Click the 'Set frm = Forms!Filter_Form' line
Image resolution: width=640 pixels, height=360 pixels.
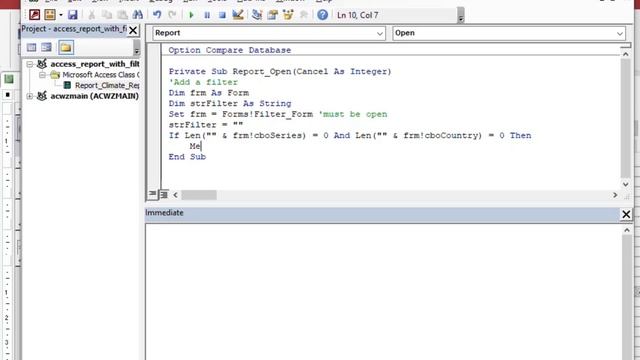pyautogui.click(x=278, y=114)
